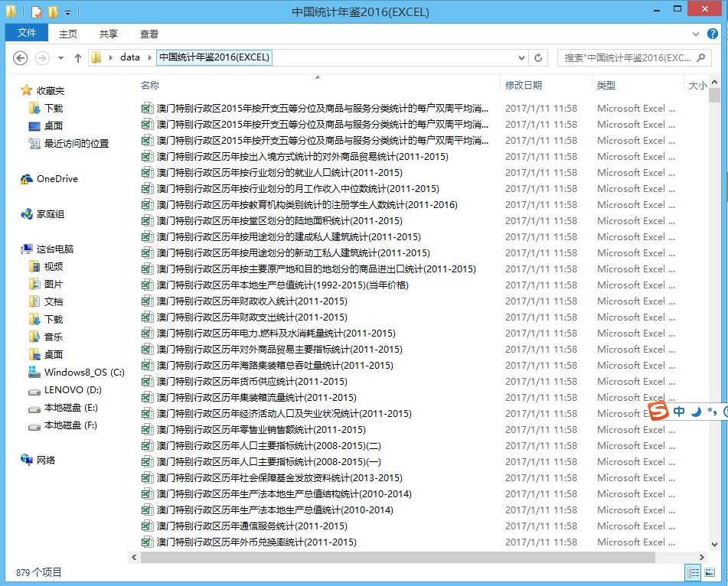Switch to large icons view in status bar
The height and width of the screenshot is (586, 728).
coord(710,572)
